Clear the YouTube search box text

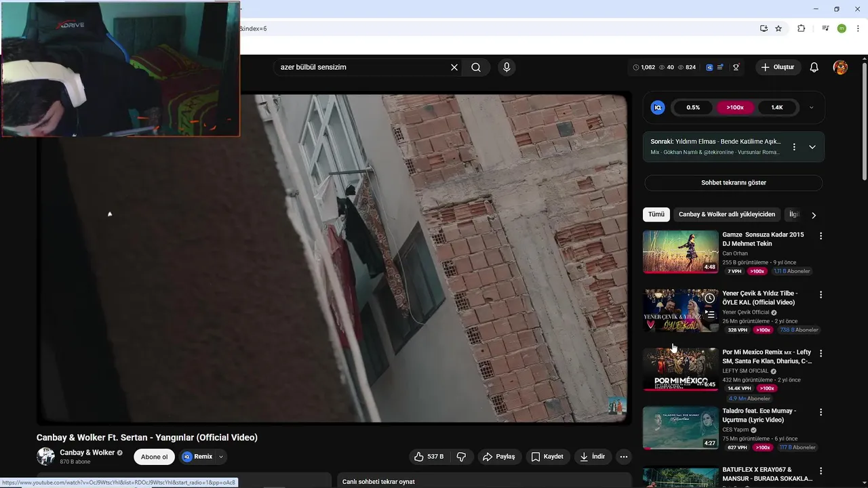(x=454, y=67)
